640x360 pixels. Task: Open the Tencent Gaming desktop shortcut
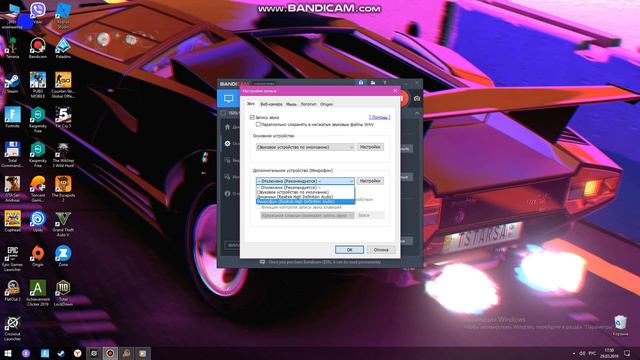38,189
